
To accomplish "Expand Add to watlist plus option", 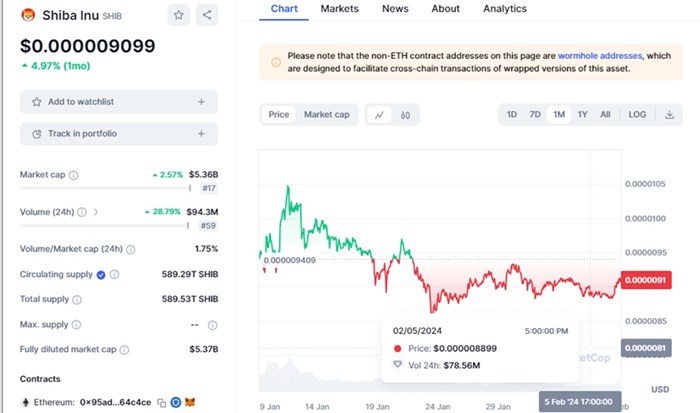I will click(201, 102).
